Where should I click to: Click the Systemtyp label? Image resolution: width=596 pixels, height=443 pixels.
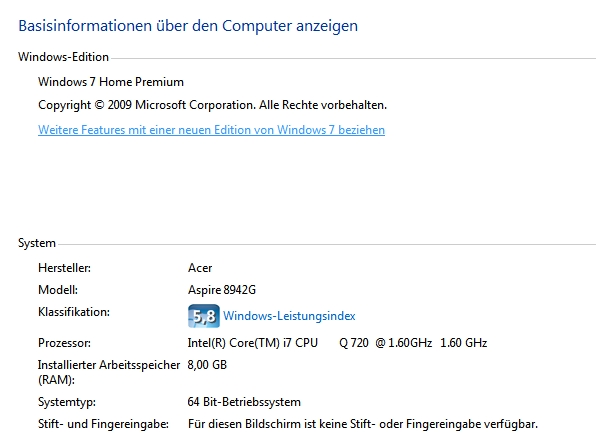pyautogui.click(x=67, y=402)
